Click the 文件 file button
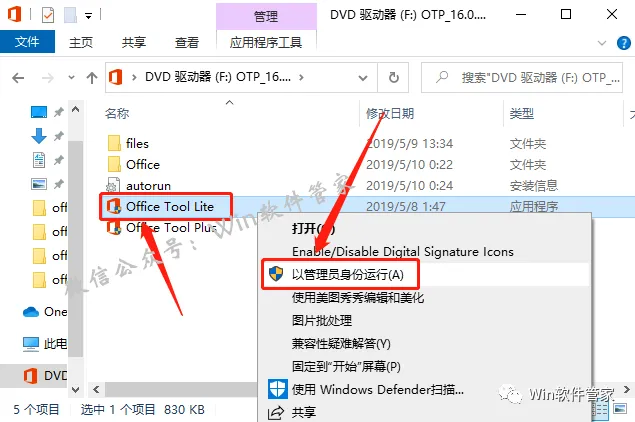Viewport: 635px width, 422px height. [x=27, y=42]
